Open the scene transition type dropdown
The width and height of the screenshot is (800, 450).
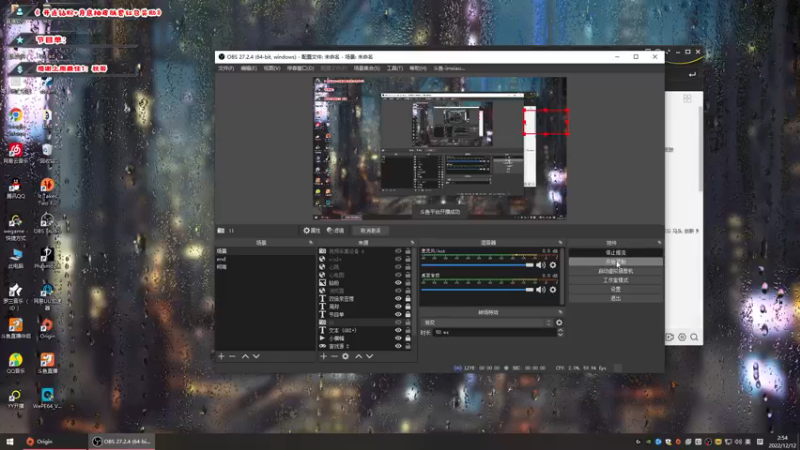tap(487, 322)
